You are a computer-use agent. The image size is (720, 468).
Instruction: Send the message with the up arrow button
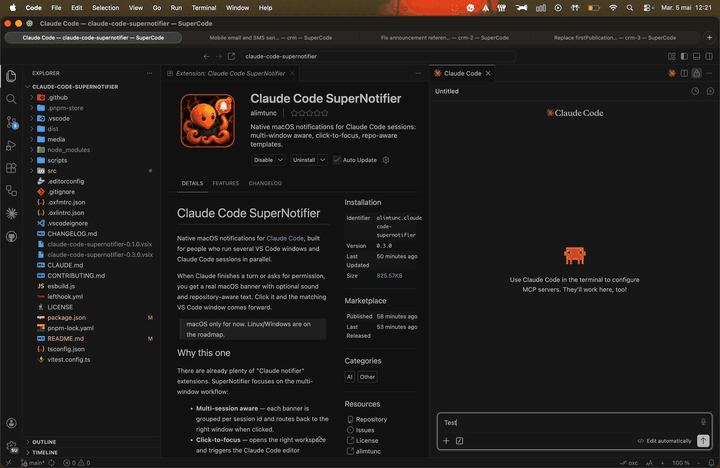703,440
